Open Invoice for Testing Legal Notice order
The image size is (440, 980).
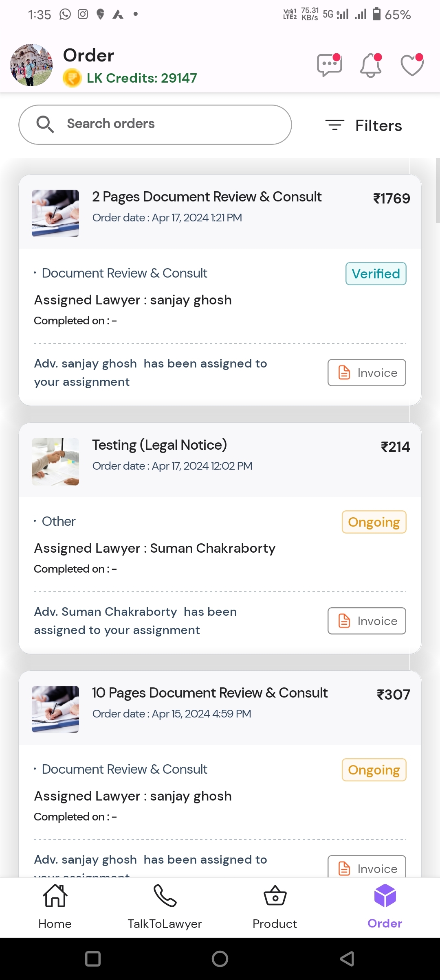pyautogui.click(x=367, y=621)
